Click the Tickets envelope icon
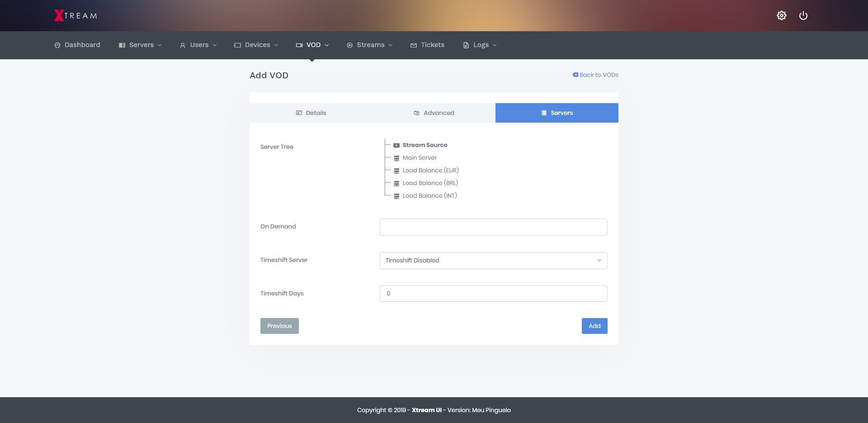This screenshot has width=868, height=423. (x=414, y=45)
